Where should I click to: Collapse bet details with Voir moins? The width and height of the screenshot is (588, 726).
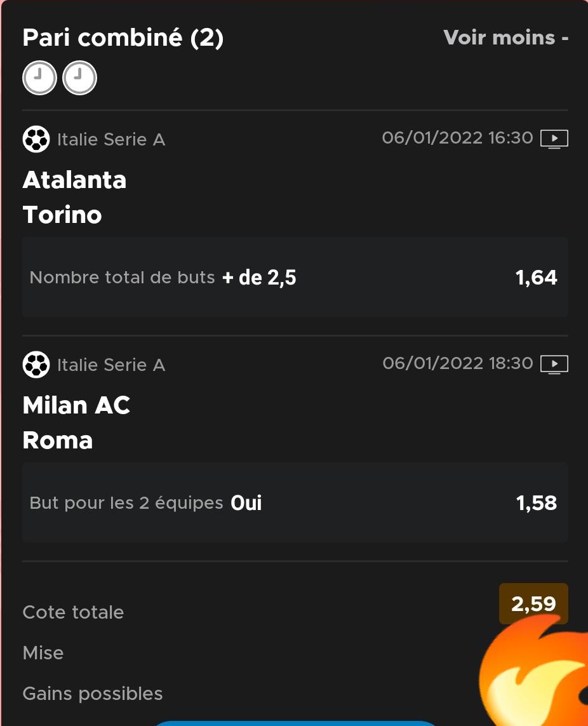coord(505,37)
